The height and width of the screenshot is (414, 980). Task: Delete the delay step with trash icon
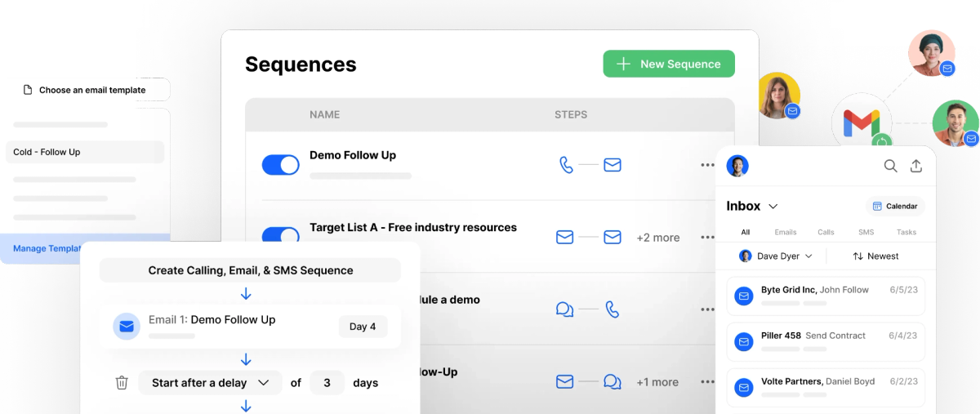122,382
